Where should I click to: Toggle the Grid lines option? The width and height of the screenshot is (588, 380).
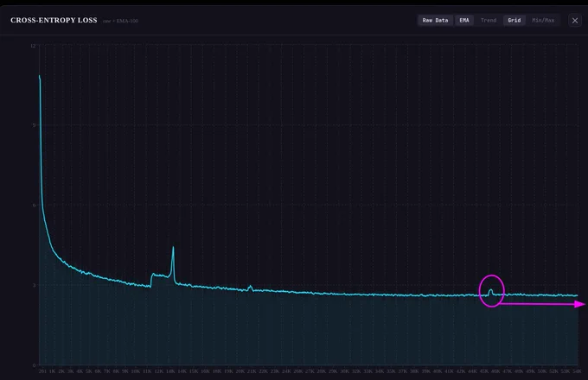click(514, 20)
